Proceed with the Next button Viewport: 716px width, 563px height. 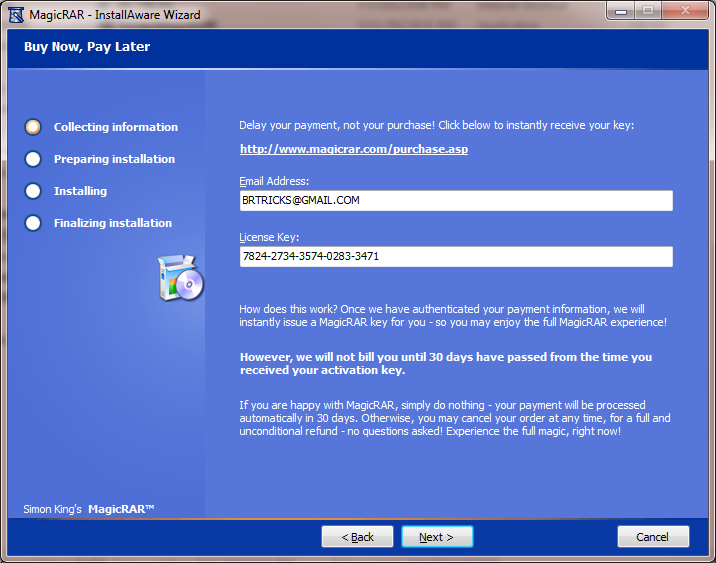click(437, 537)
